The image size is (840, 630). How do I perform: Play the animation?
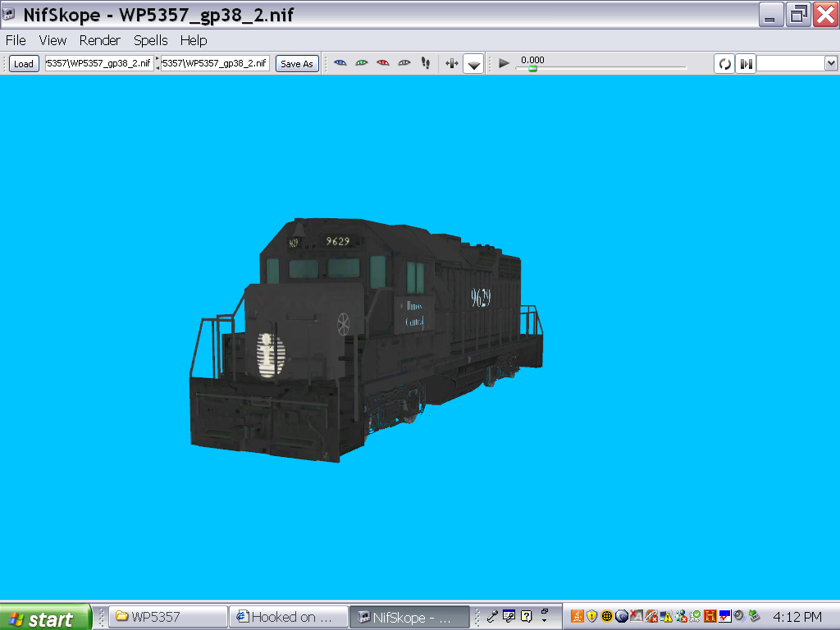point(504,63)
